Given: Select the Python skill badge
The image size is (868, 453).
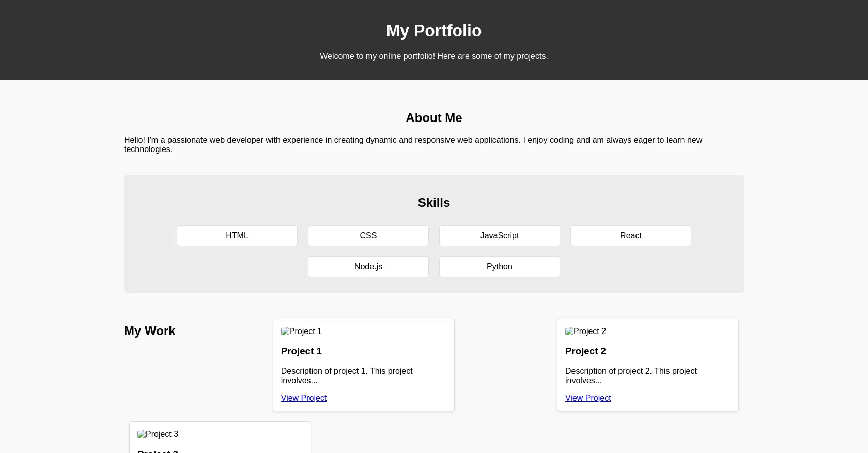Looking at the screenshot, I should point(499,266).
